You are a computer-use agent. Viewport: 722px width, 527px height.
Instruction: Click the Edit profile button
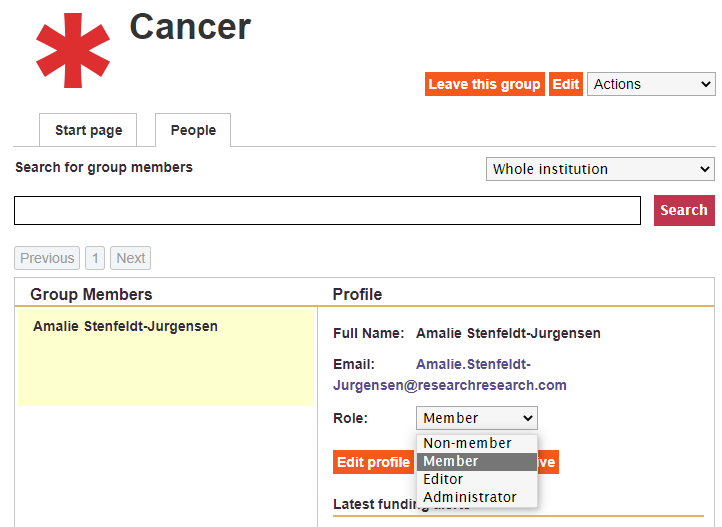tap(373, 463)
